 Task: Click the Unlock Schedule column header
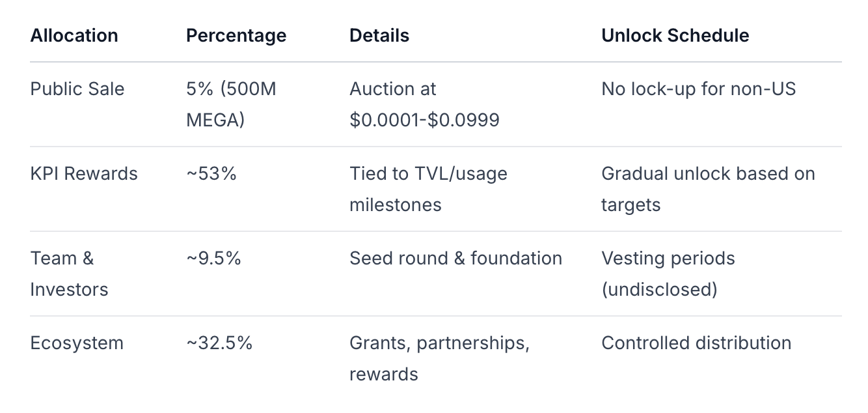coord(675,35)
